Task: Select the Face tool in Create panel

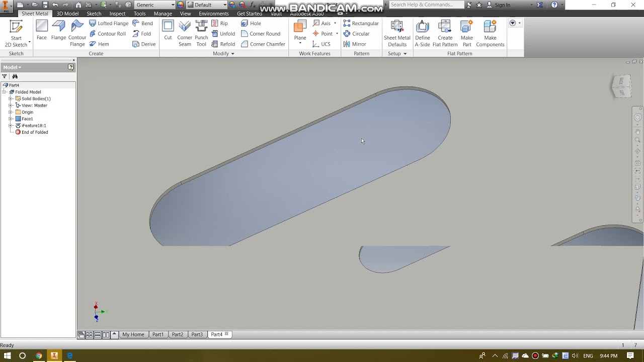Action: coord(42,31)
